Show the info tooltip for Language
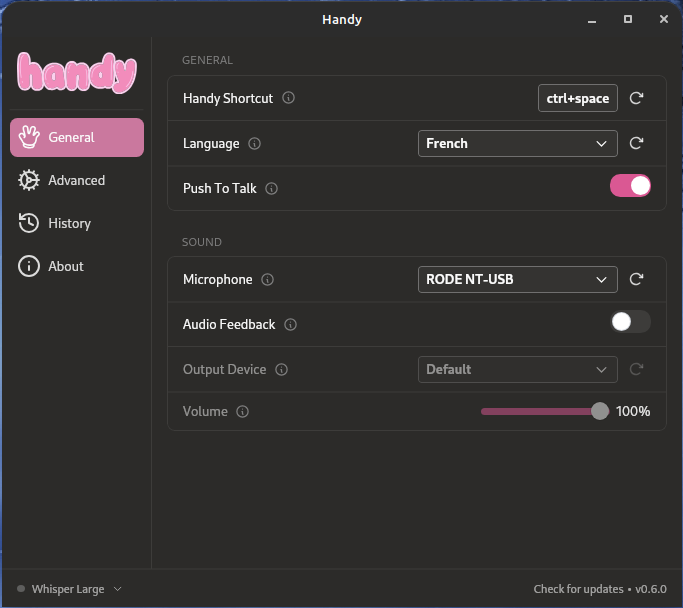Viewport: 683px width, 608px height. [x=254, y=144]
